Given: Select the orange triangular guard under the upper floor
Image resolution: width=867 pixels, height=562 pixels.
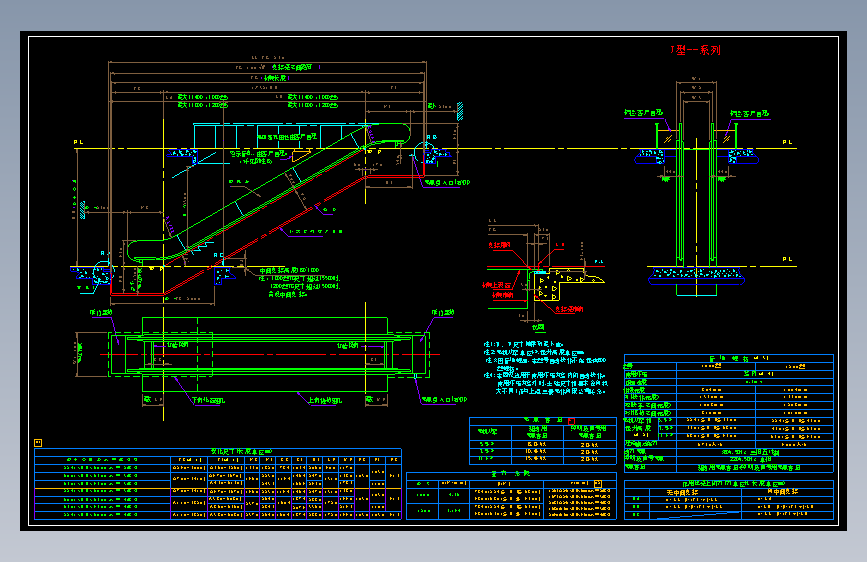Looking at the screenshot, I should pyautogui.click(x=301, y=156).
